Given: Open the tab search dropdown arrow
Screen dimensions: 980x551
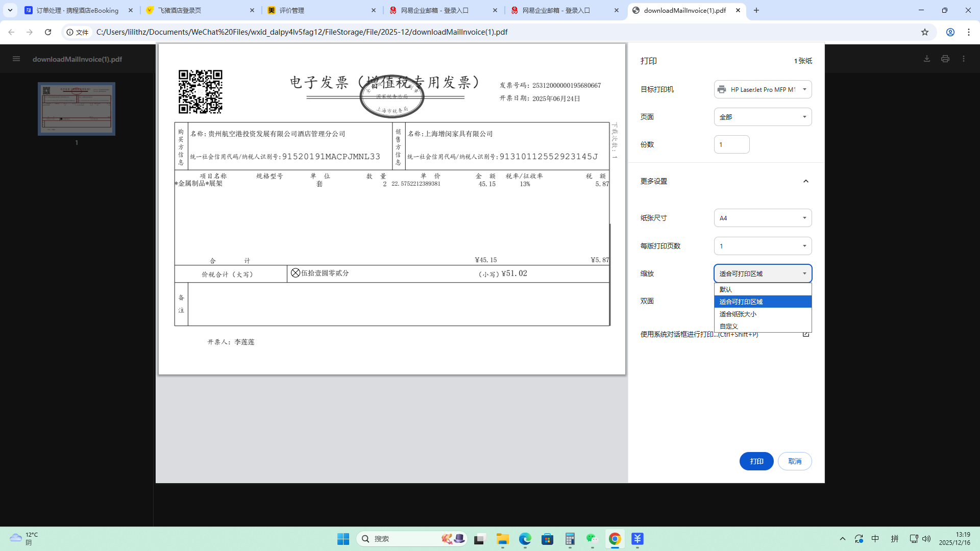Looking at the screenshot, I should click(10, 10).
